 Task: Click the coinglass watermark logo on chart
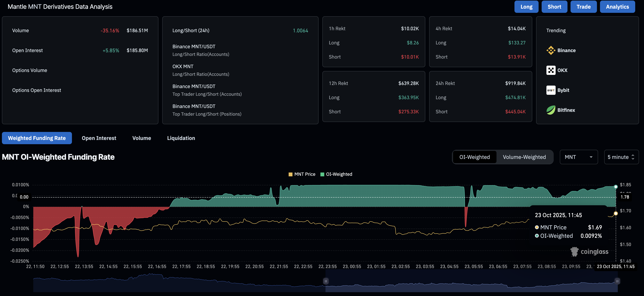click(589, 251)
